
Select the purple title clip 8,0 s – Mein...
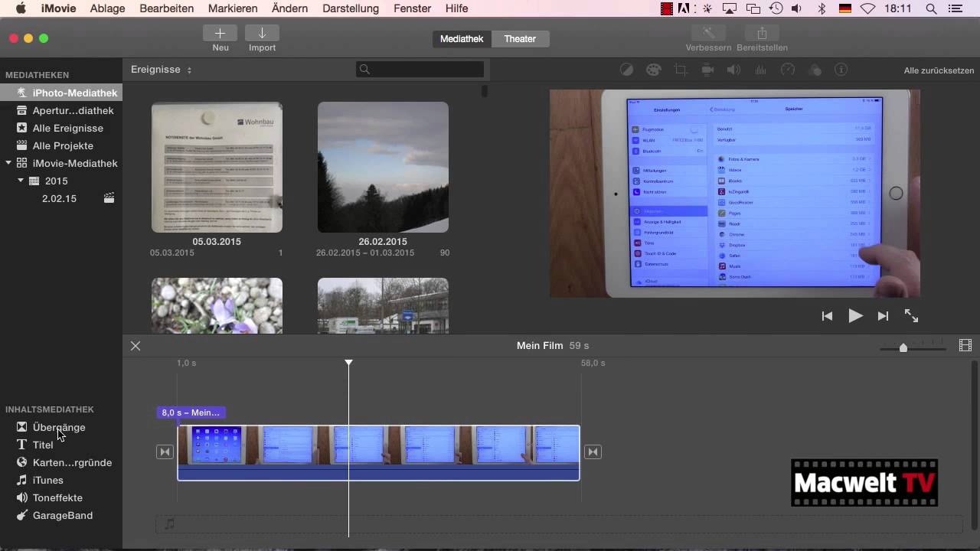[191, 412]
